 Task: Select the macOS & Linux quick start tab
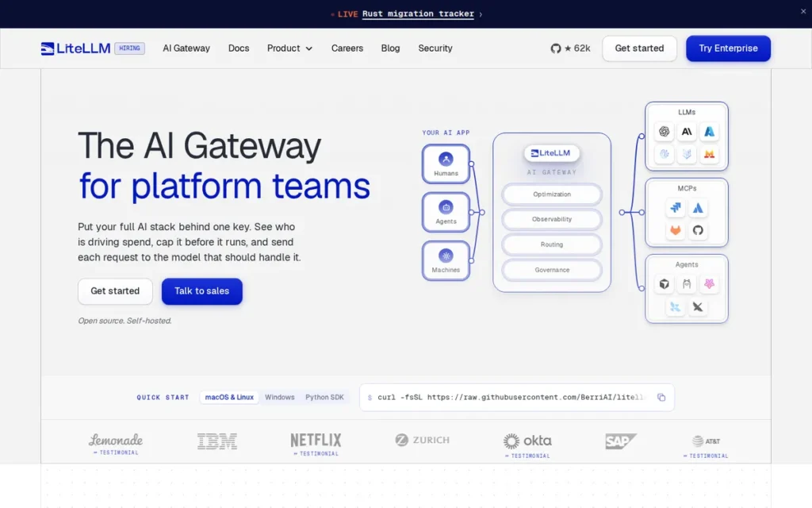(229, 397)
